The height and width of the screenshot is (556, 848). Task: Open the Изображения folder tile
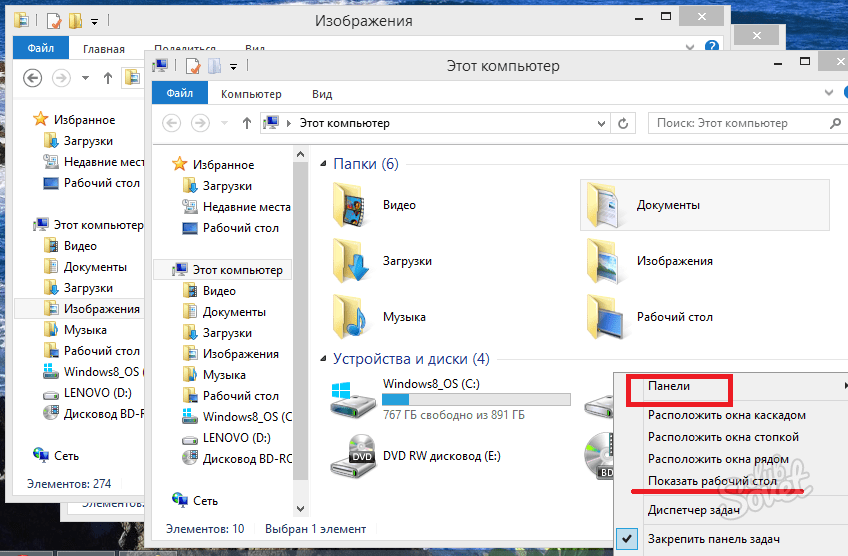coord(649,261)
